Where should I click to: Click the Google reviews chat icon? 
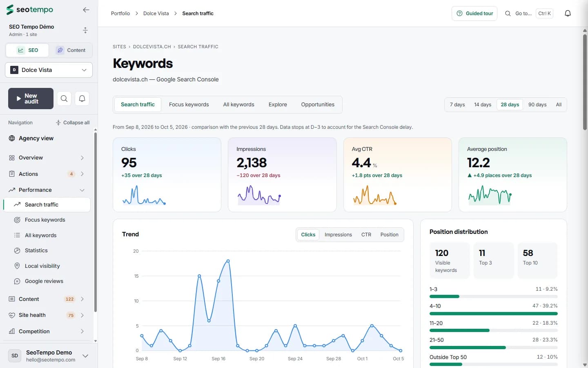pos(17,281)
